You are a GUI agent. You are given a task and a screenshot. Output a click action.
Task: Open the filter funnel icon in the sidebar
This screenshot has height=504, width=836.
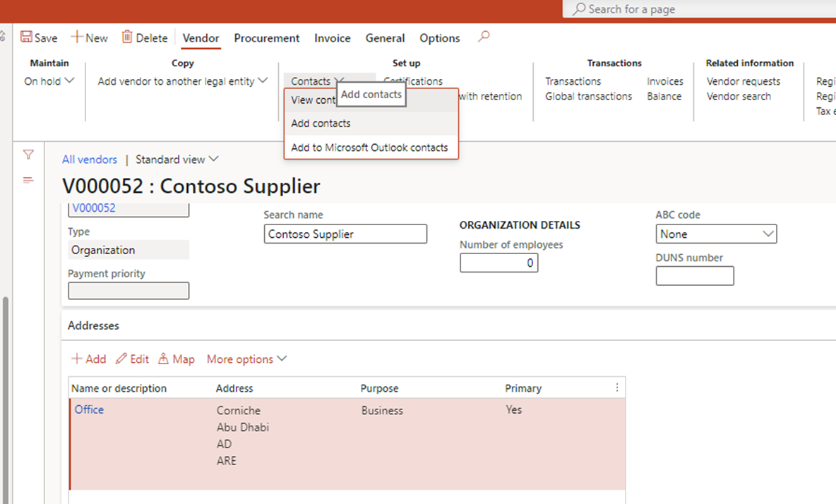pyautogui.click(x=28, y=155)
